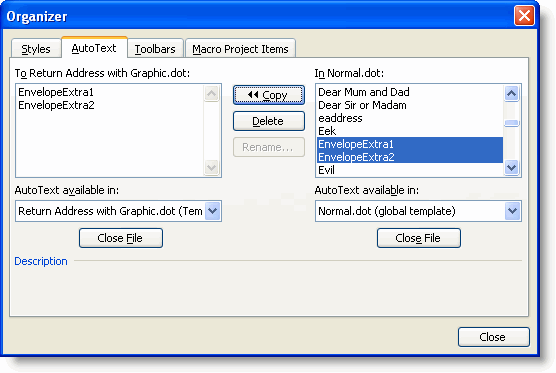556x373 pixels.
Task: Expand the Return Address with Graphic.dot dropdown
Action: [x=212, y=211]
